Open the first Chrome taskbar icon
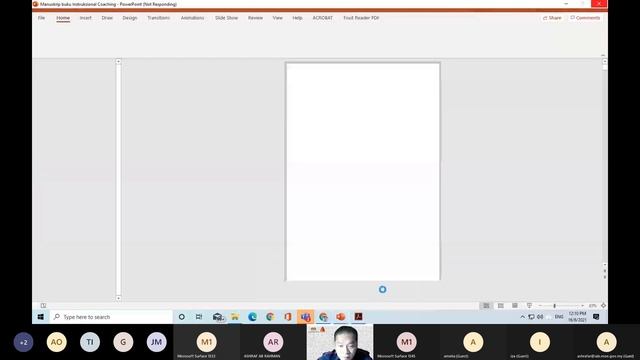640x360 pixels. (x=270, y=317)
